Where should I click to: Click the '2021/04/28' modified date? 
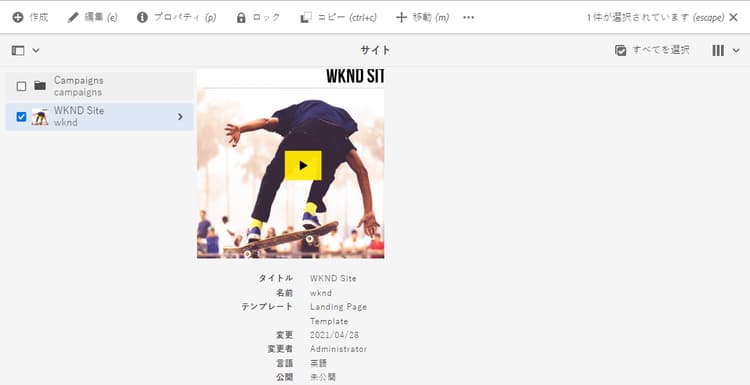tap(334, 335)
